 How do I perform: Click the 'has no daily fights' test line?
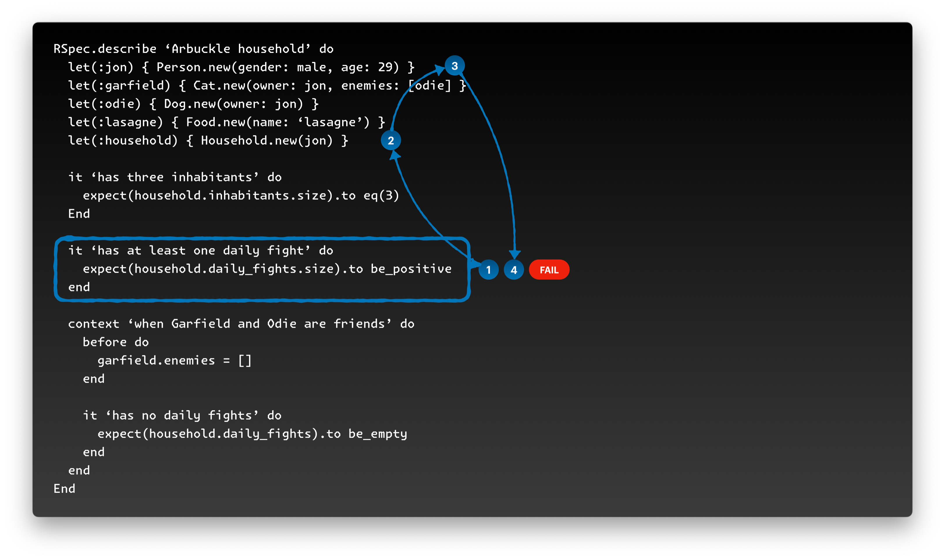pos(182,415)
